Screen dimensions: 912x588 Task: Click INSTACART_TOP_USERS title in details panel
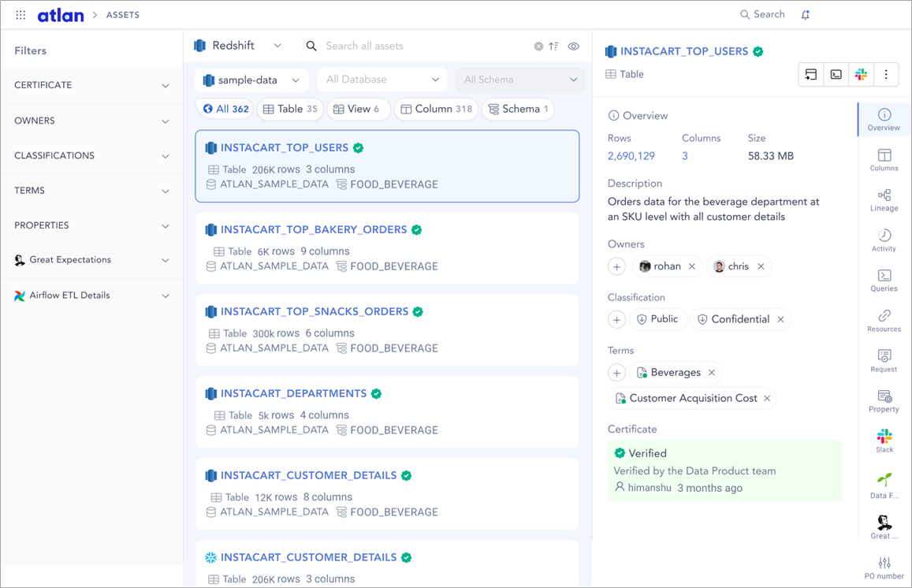coord(684,51)
